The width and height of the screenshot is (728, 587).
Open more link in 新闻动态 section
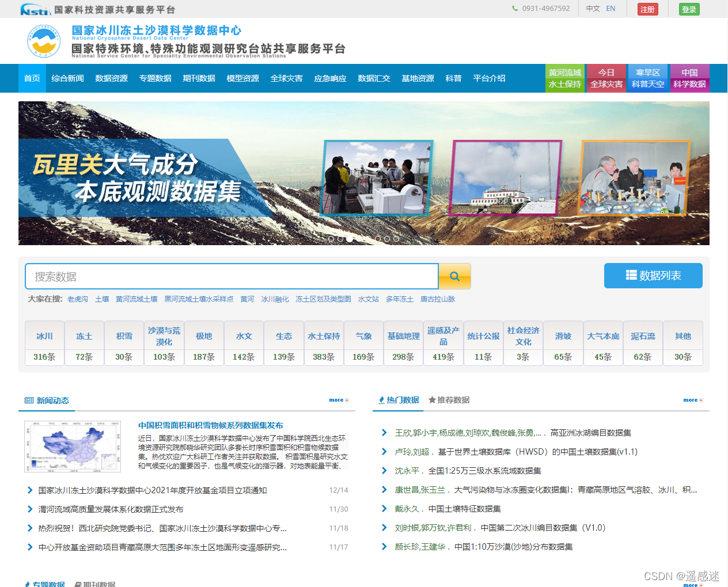339,400
